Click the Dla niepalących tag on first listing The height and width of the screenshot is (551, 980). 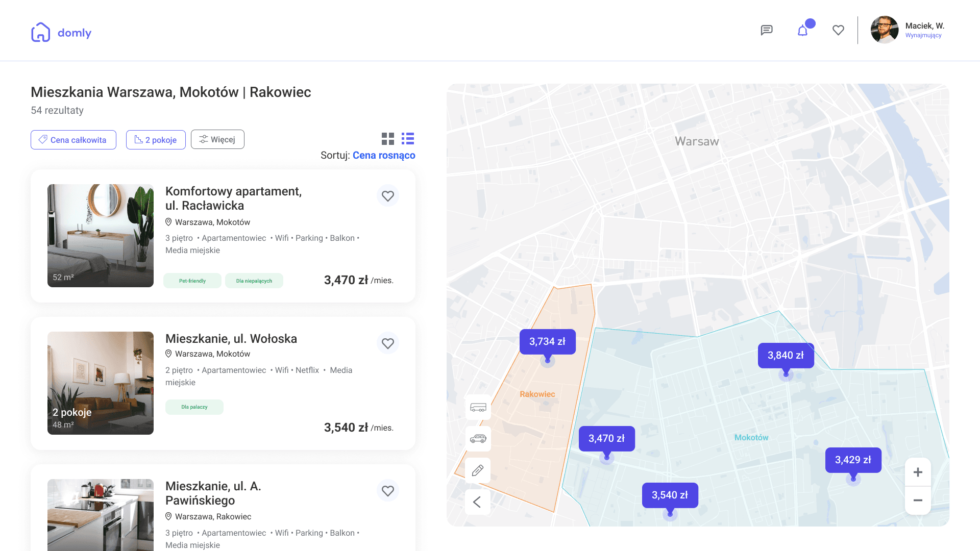[254, 281]
